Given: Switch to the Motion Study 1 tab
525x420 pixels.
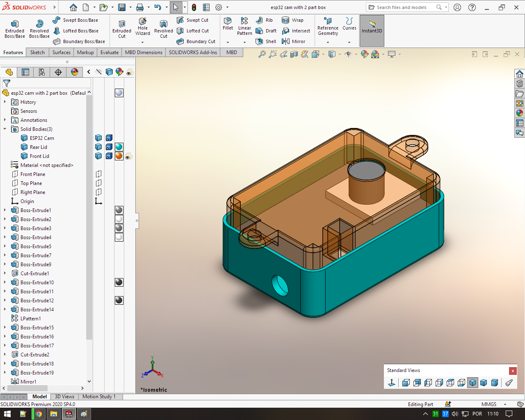Looking at the screenshot, I should [99, 397].
